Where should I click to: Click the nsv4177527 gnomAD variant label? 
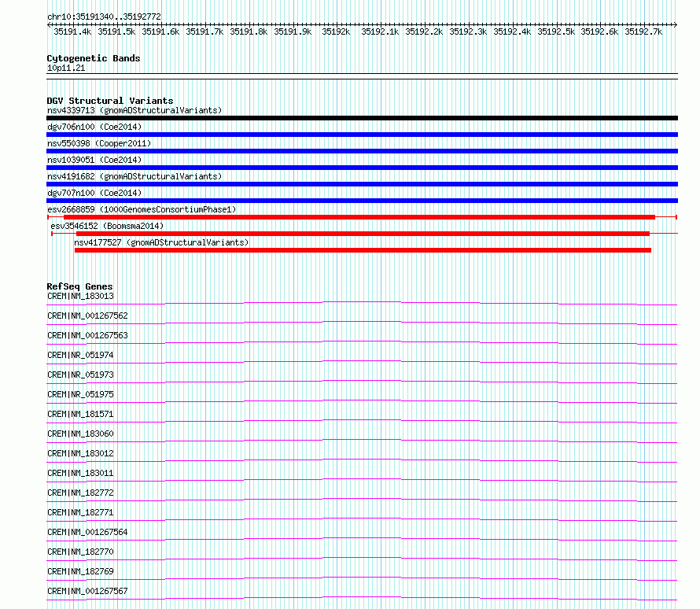pos(161,242)
